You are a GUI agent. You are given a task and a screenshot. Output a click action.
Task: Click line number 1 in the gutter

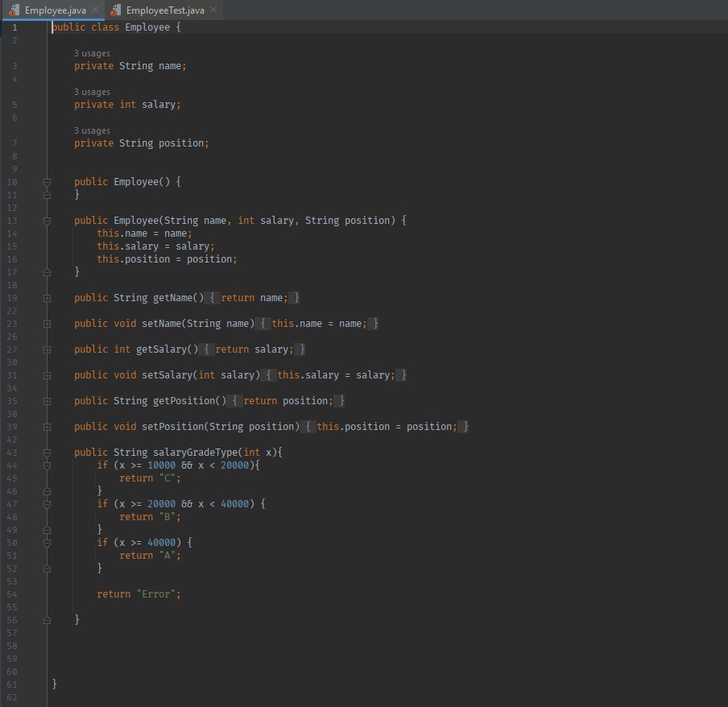(x=14, y=27)
